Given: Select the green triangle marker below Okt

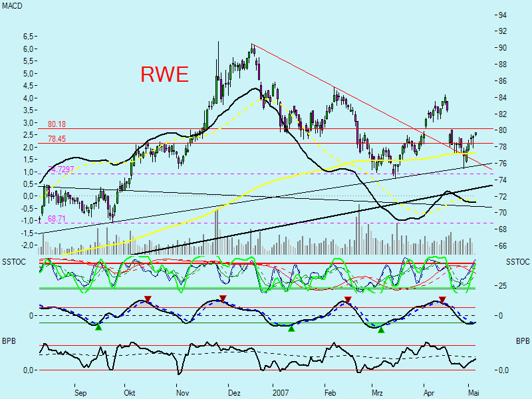Looking at the screenshot, I should (x=98, y=326).
